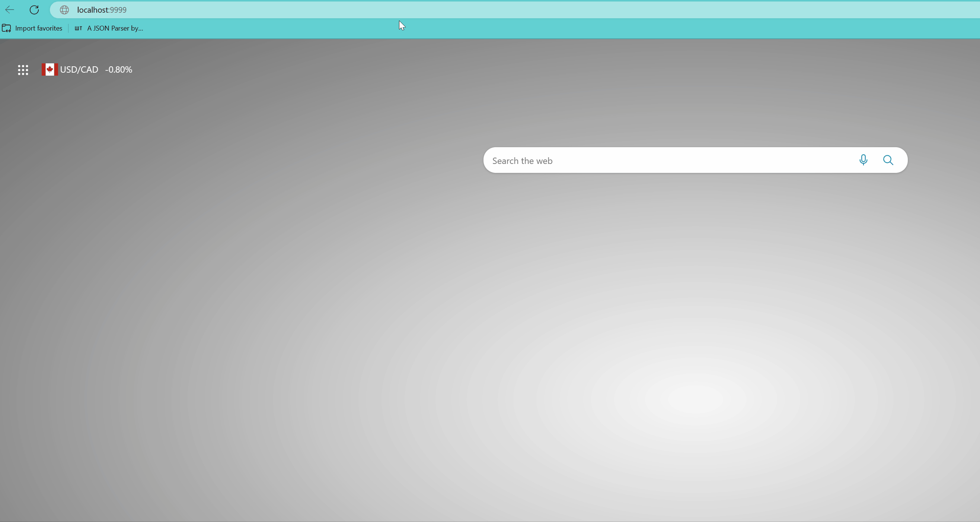Viewport: 980px width, 522px height.
Task: Click the -0.80% change value
Action: (x=119, y=70)
